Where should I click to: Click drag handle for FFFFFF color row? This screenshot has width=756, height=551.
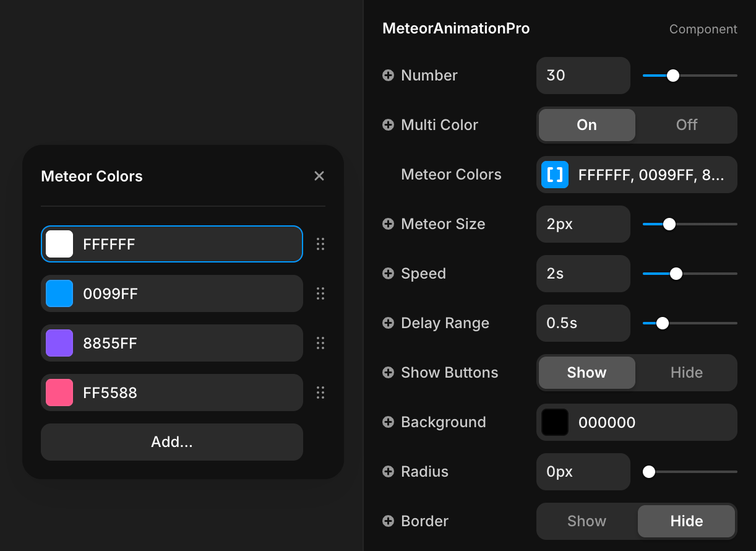pyautogui.click(x=320, y=244)
